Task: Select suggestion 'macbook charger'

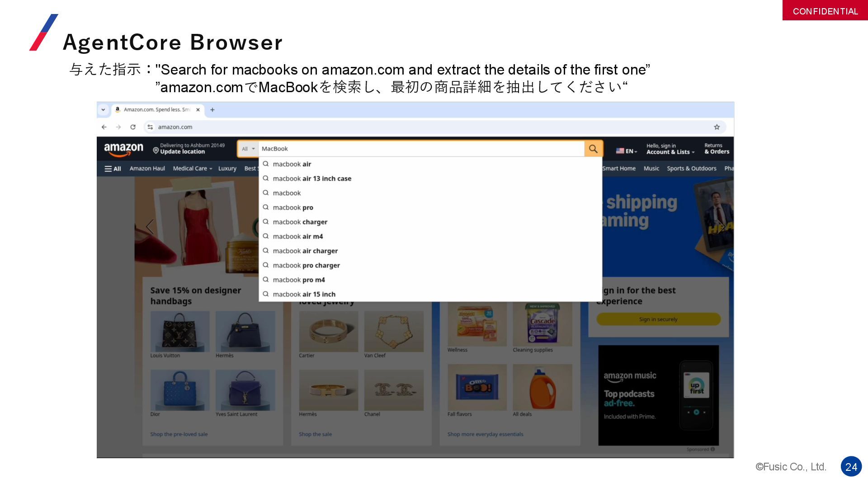Action: click(x=430, y=222)
